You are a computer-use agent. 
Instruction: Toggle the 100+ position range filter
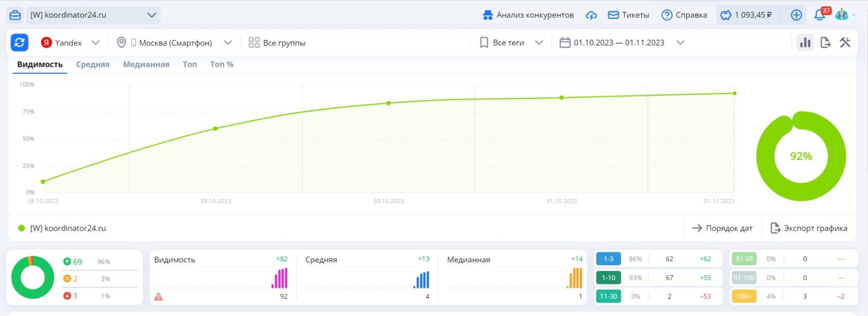(x=744, y=296)
